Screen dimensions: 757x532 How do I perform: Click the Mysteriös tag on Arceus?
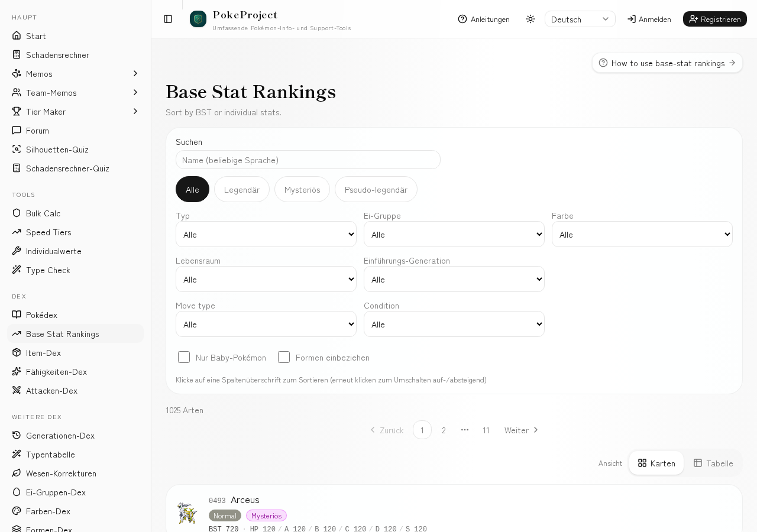[266, 515]
